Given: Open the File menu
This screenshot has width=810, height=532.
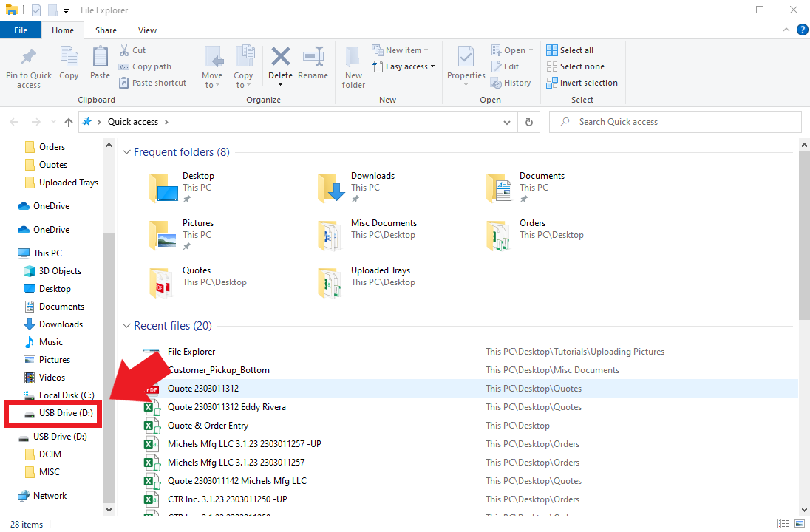Looking at the screenshot, I should [x=21, y=30].
